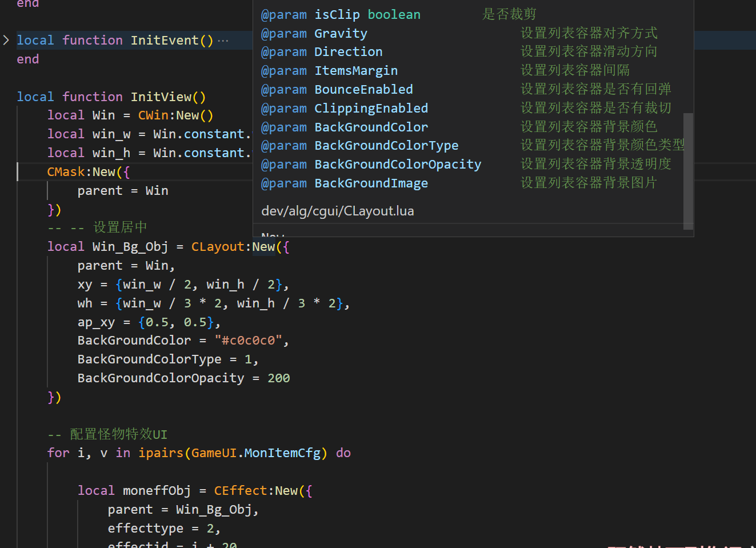Click the description 设置列表容器滑动方向
Screen dimensions: 756x548
point(589,51)
